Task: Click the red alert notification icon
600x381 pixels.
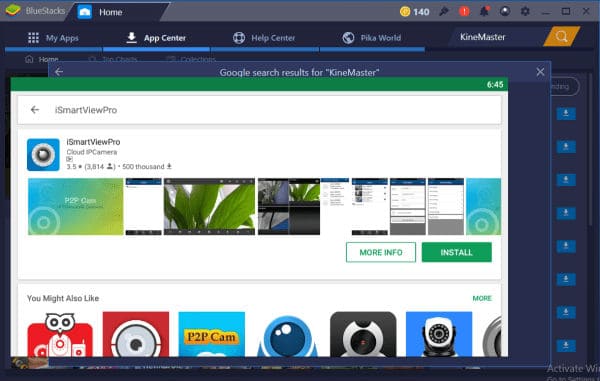Action: [x=464, y=11]
